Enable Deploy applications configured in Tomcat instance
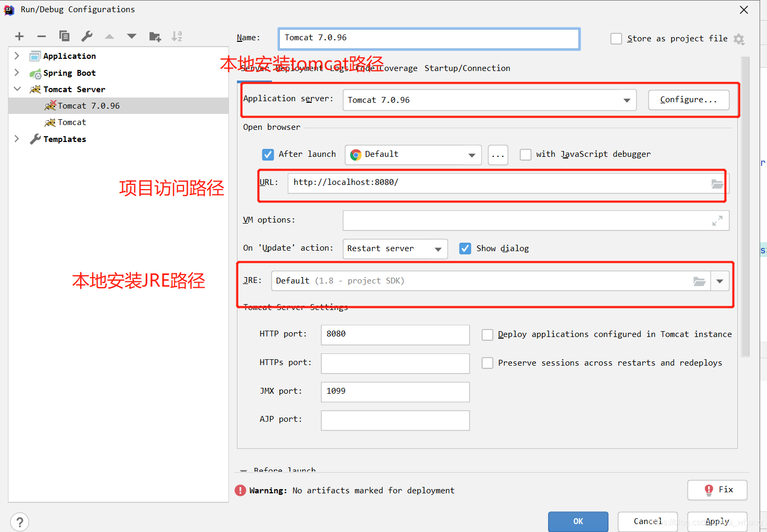This screenshot has height=532, width=767. [487, 334]
